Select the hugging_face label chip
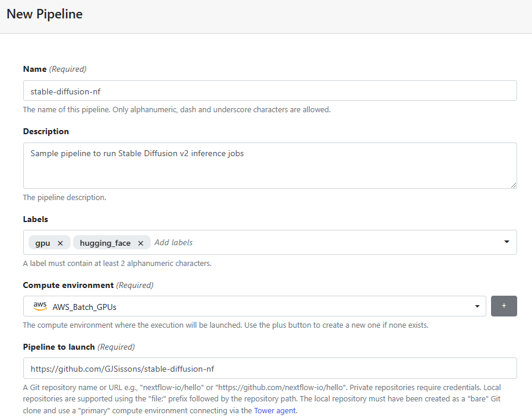The width and height of the screenshot is (532, 418). pos(105,243)
